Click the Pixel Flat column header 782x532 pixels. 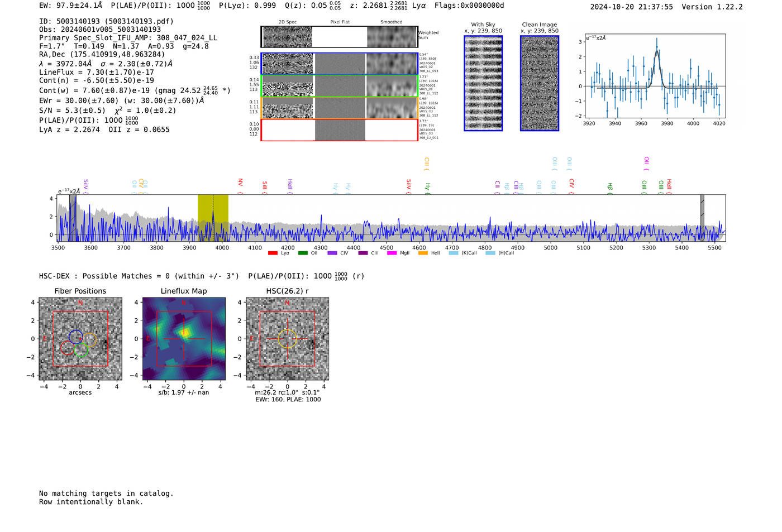pos(340,22)
